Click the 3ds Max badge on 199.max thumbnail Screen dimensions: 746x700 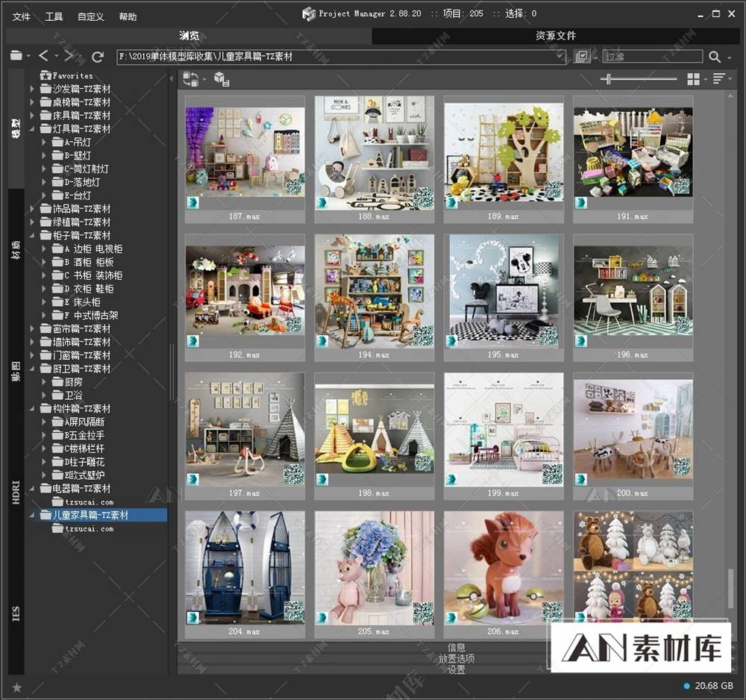(x=451, y=479)
